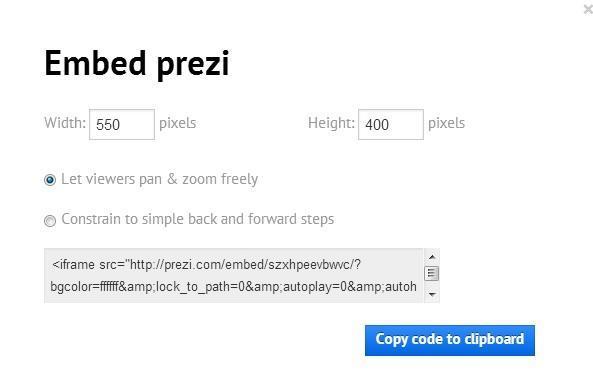The image size is (593, 374).
Task: Click the 'Let viewers pan & zoom freely' label text
Action: (x=159, y=179)
